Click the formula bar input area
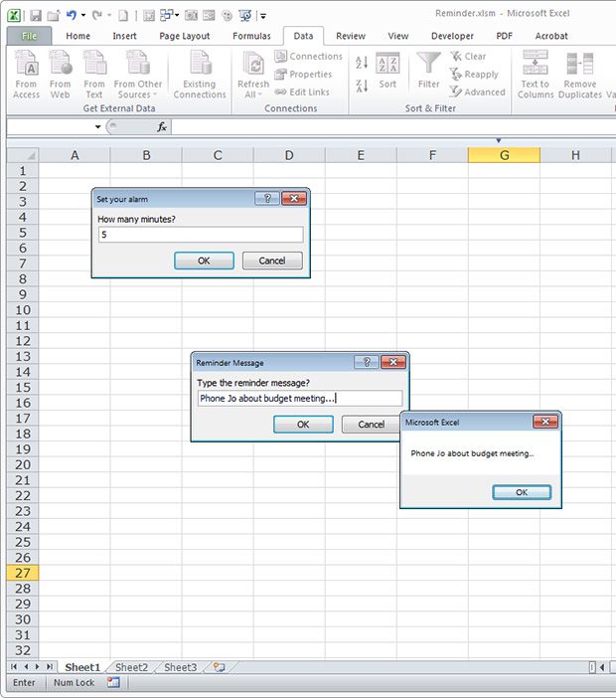This screenshot has height=698, width=616. point(393,127)
